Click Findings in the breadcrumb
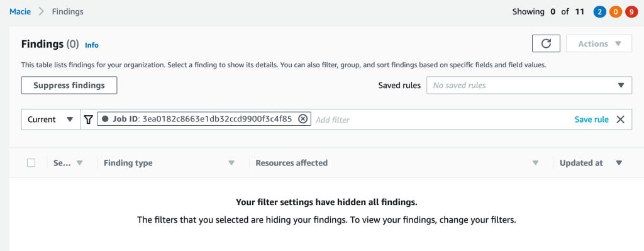Viewport: 644px width, 251px height. [x=68, y=11]
